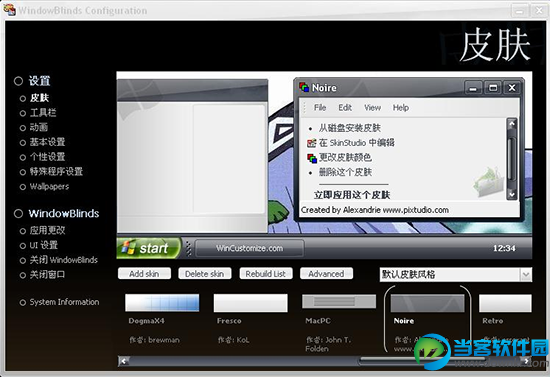
Task: Click the 12:34 clock in preview
Action: [504, 248]
